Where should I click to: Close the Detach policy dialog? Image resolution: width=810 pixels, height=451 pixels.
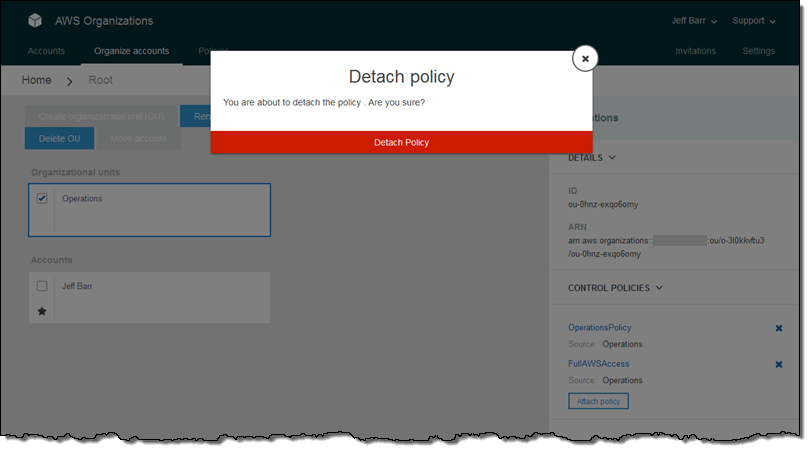(585, 59)
